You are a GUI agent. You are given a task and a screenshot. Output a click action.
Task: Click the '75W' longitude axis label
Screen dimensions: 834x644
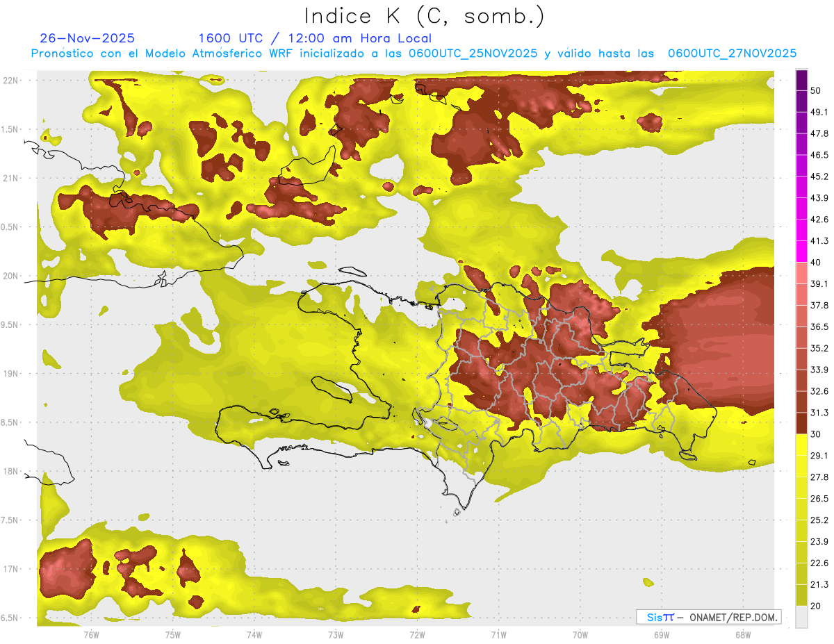(x=172, y=634)
